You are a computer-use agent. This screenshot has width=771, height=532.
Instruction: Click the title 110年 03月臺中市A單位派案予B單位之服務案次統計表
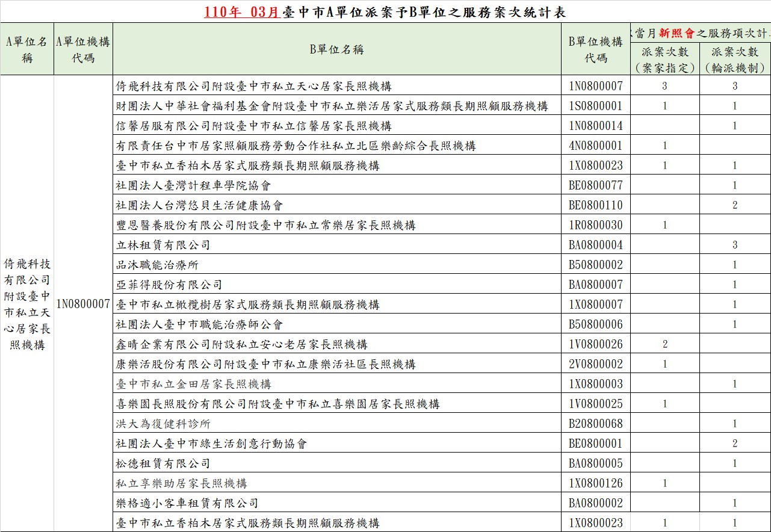coord(385,12)
